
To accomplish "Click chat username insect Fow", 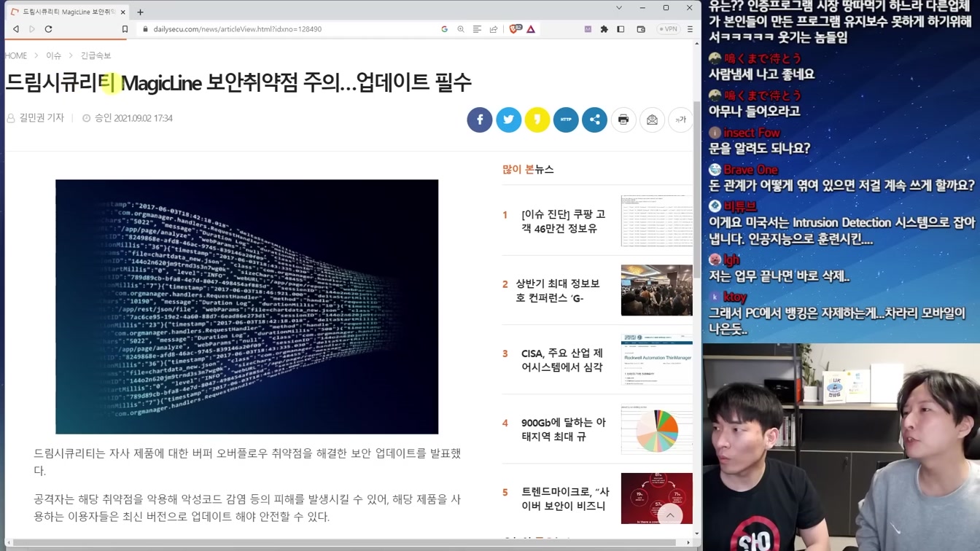I will [752, 133].
